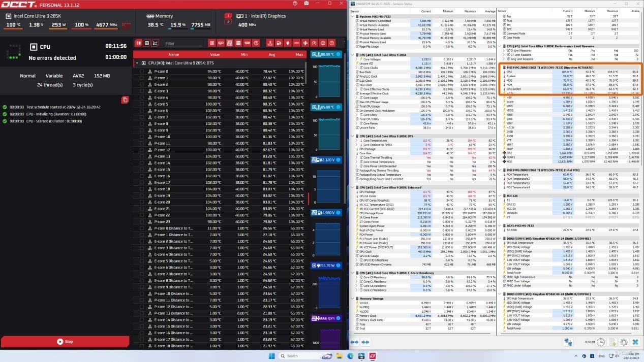Switch OCCT monitoring to table view
The width and height of the screenshot is (644, 362).
click(x=147, y=43)
